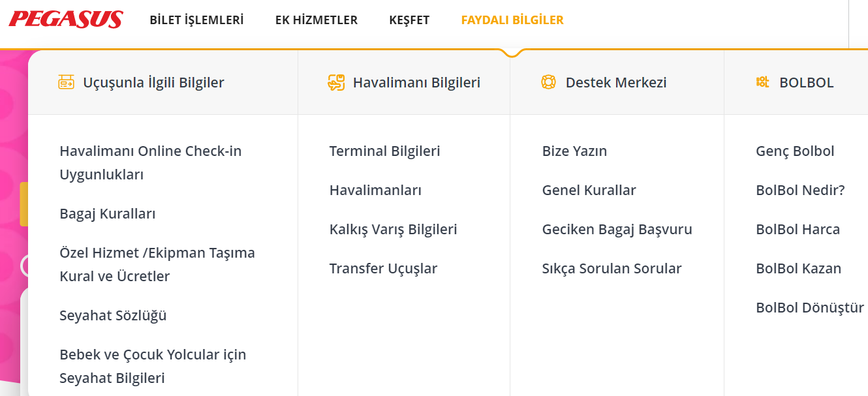This screenshot has width=868, height=396.
Task: Select Kalkış Varış Bilgileri
Action: click(x=393, y=230)
